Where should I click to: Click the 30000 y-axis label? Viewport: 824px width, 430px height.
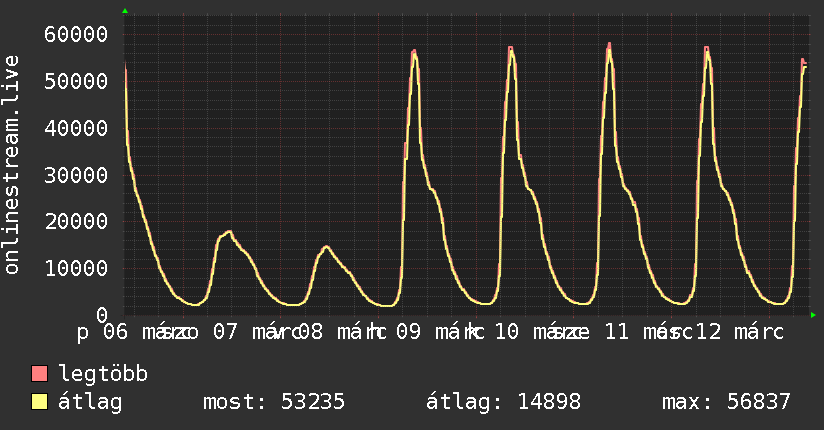76,175
